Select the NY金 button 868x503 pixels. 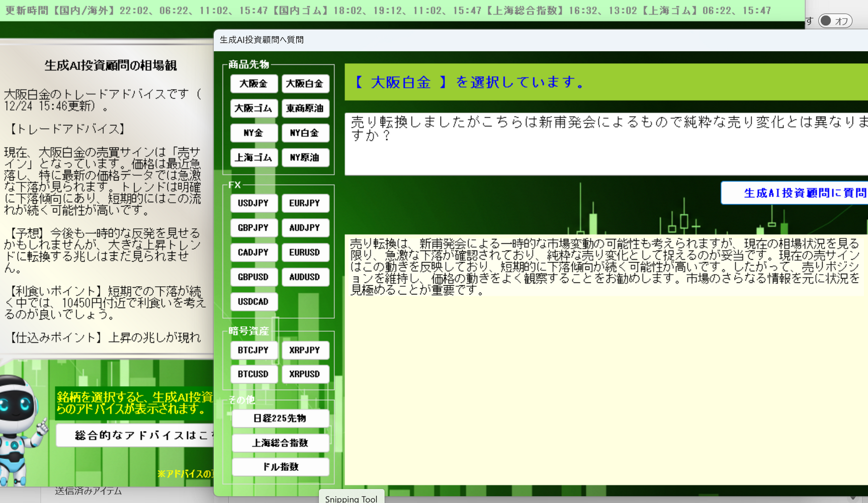[253, 133]
